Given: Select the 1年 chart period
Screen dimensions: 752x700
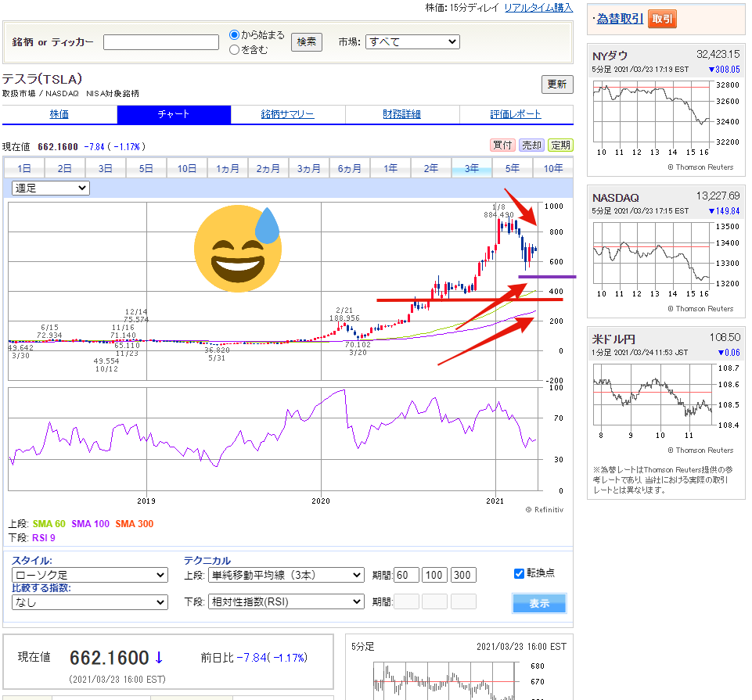Looking at the screenshot, I should point(390,168).
